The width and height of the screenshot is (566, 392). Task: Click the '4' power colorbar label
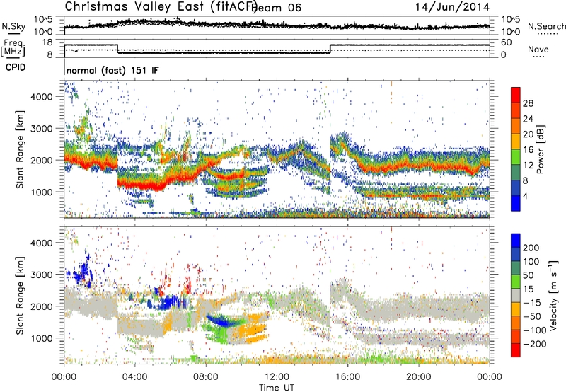click(525, 196)
